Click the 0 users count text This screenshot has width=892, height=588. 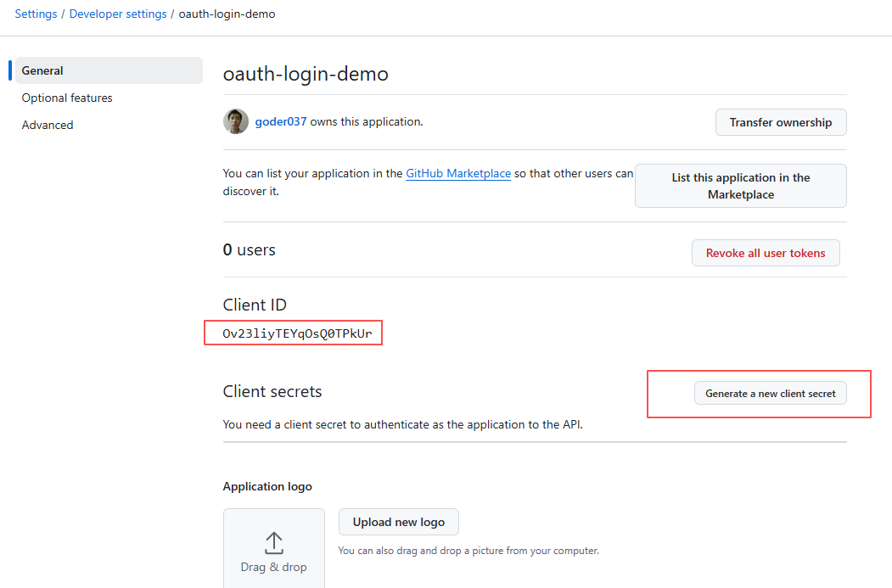pos(249,249)
